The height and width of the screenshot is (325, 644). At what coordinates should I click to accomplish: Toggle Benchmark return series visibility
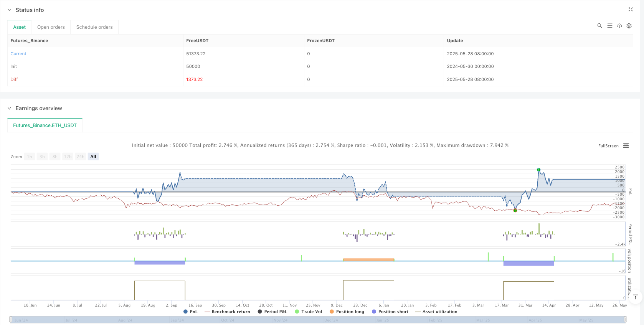[x=227, y=312]
